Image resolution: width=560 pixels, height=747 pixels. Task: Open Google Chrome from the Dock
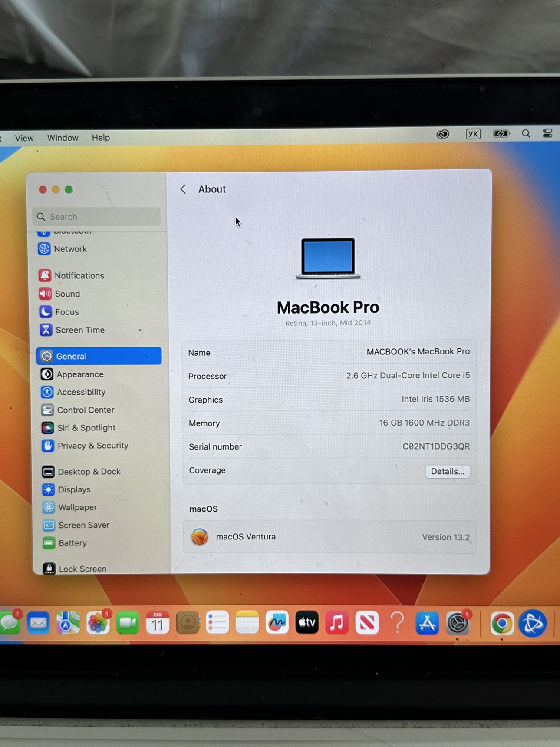point(502,624)
